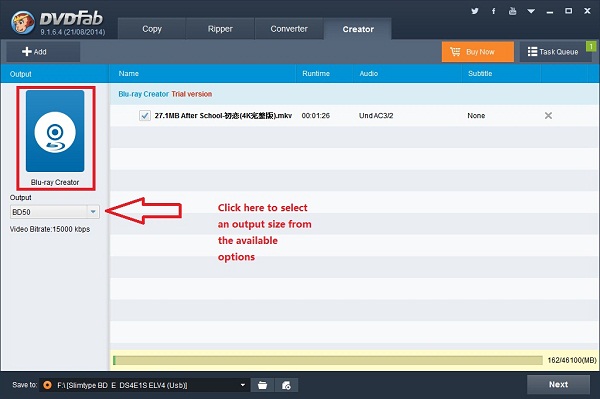The width and height of the screenshot is (600, 399).
Task: Click the ISO image output icon
Action: click(x=286, y=385)
